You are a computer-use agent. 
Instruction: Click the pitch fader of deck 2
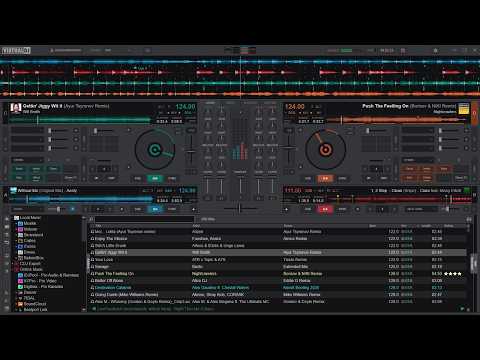point(289,149)
